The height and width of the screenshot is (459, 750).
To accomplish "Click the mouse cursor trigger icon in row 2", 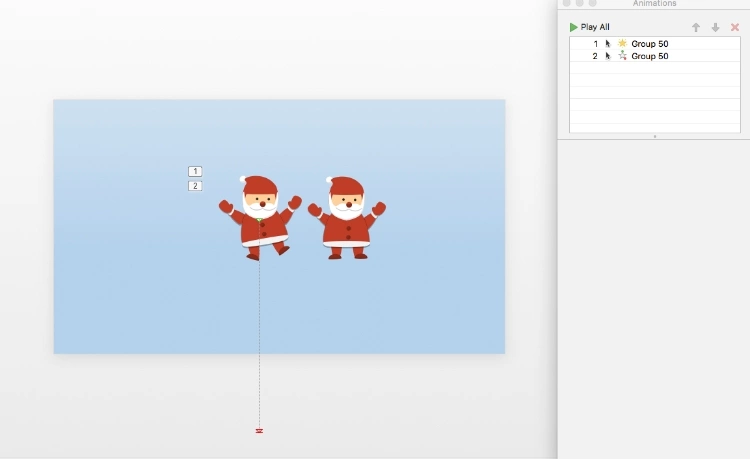I will (608, 56).
